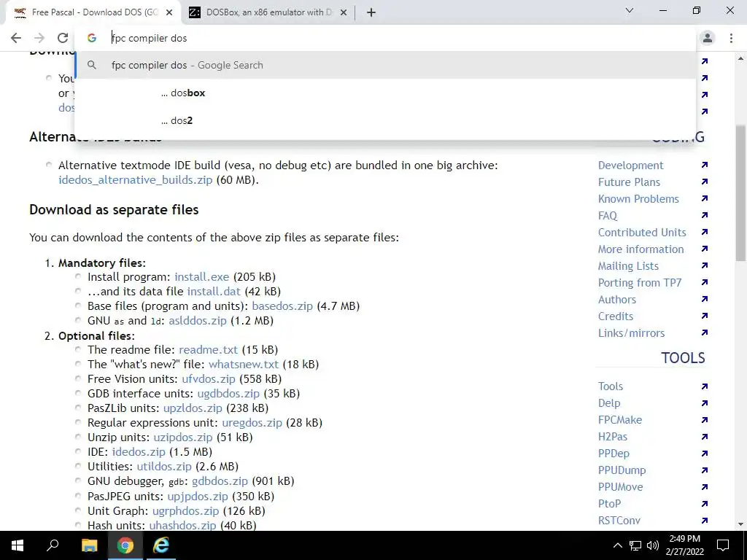
Task: Click the arrow icon beside PtoP
Action: point(705,504)
